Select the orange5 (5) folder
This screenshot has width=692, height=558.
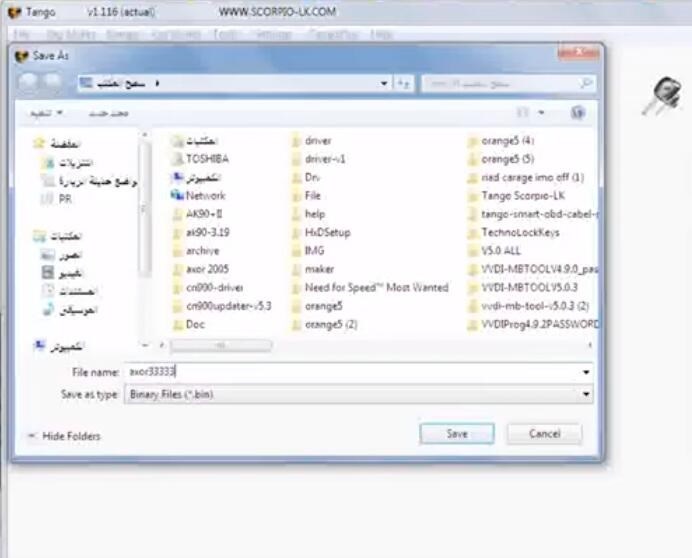[x=501, y=159]
